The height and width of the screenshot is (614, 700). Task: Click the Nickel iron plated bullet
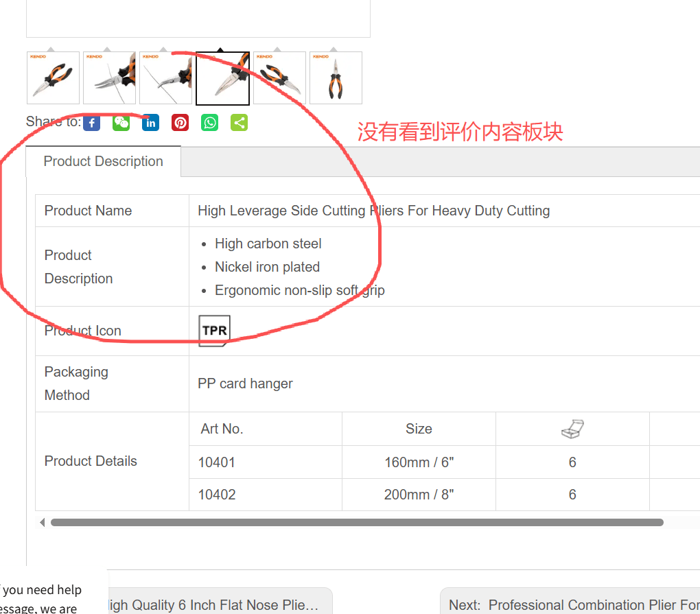coord(267,267)
